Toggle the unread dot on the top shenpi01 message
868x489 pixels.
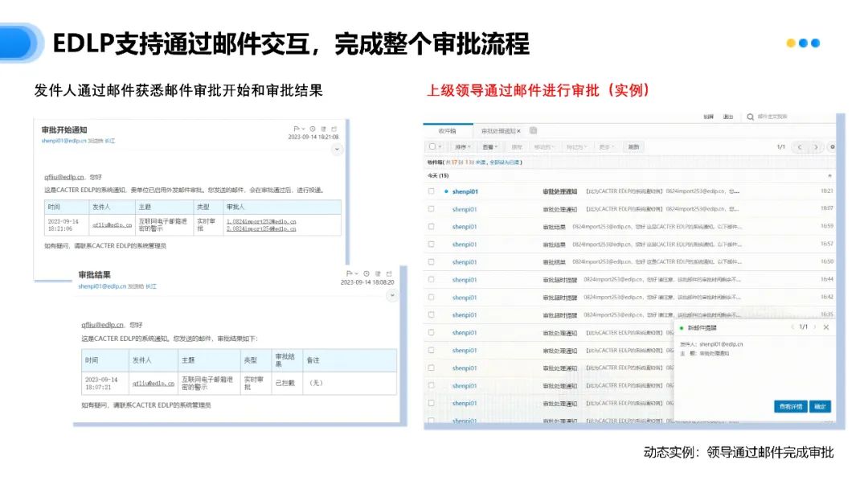point(446,191)
